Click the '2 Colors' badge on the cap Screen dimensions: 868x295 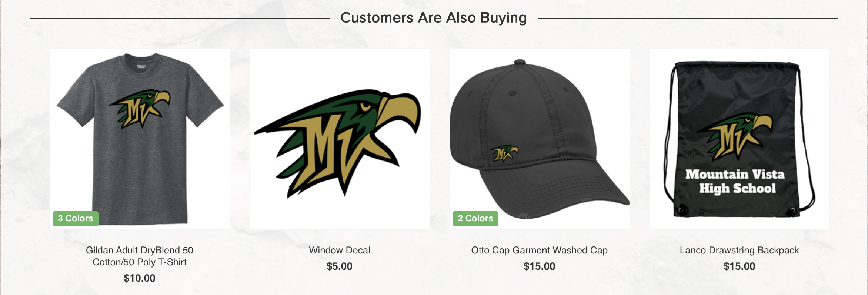coord(475,218)
